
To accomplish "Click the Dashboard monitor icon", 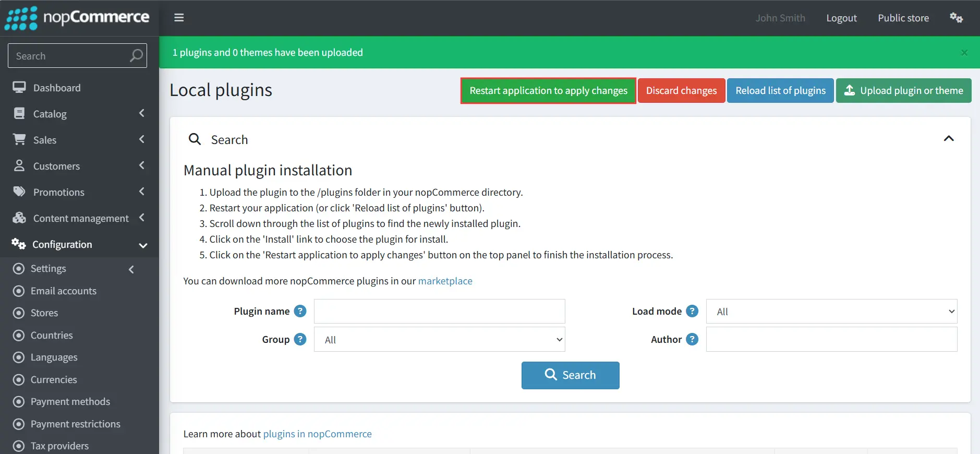I will click(19, 87).
